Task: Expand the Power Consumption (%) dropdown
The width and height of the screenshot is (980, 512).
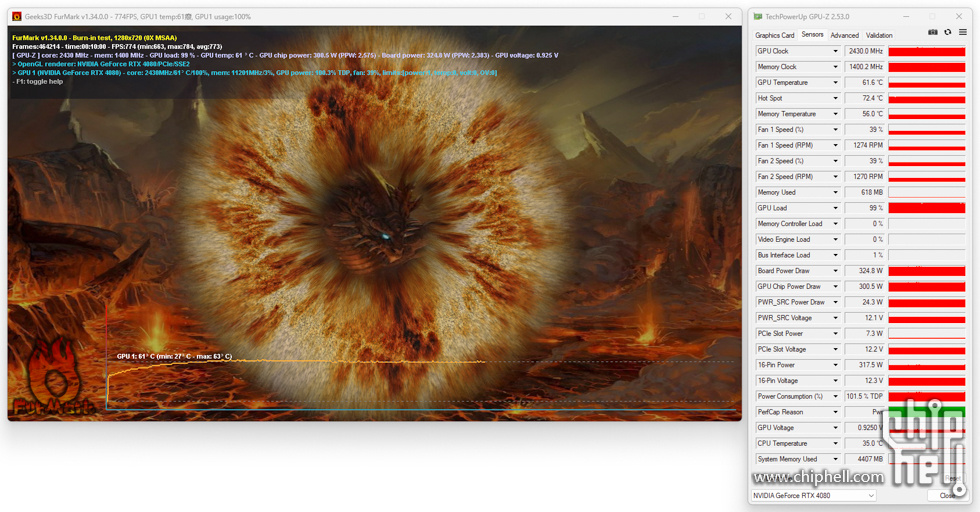Action: pyautogui.click(x=835, y=396)
